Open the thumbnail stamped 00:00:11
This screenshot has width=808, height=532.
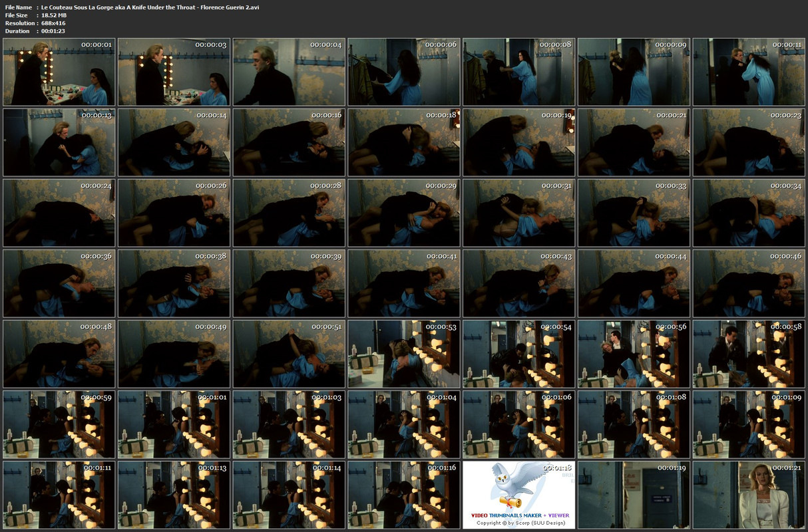point(749,72)
